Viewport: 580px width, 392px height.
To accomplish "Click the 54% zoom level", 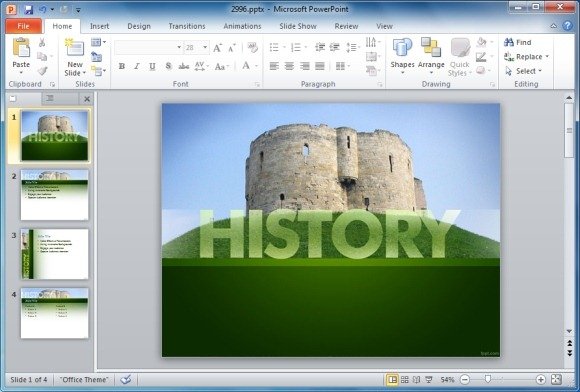I will pos(447,380).
